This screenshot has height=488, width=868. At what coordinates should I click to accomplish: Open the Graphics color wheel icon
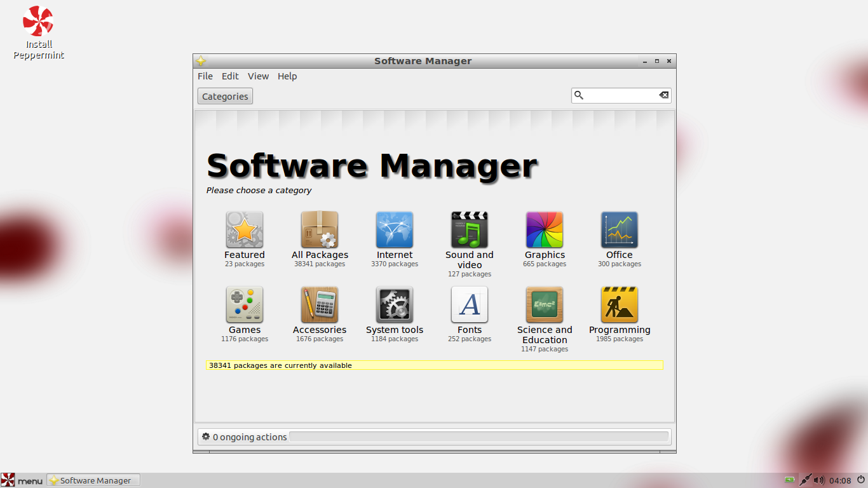click(545, 229)
